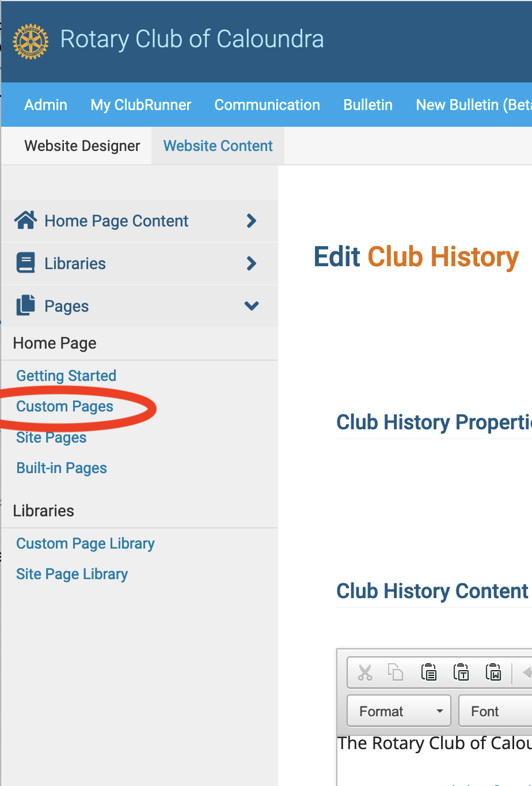This screenshot has height=786, width=532.
Task: Click the house icon beside Home Page Content
Action: 26,221
